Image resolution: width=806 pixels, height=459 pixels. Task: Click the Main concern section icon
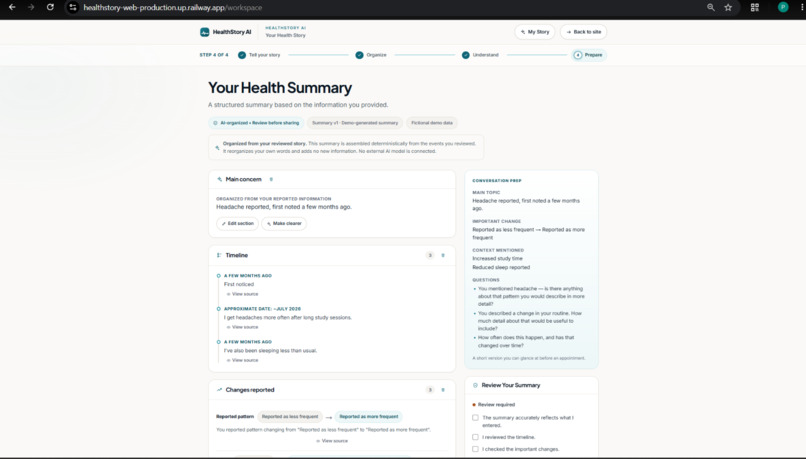(x=219, y=179)
